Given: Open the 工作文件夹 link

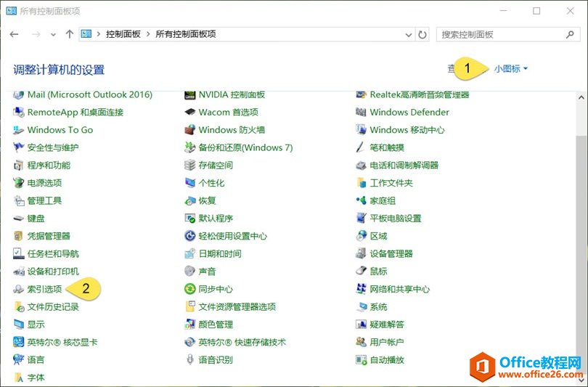Looking at the screenshot, I should [x=391, y=183].
